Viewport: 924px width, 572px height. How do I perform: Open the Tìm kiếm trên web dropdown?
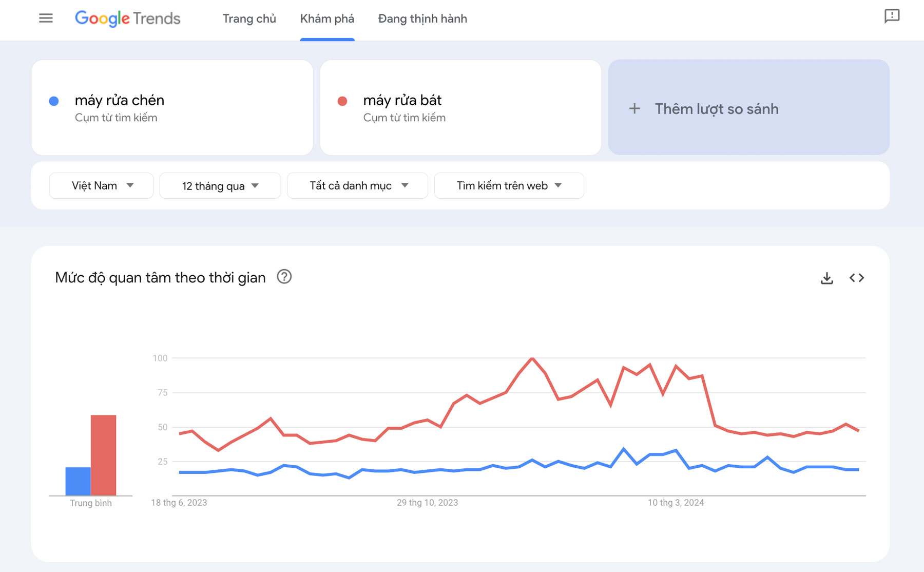509,185
